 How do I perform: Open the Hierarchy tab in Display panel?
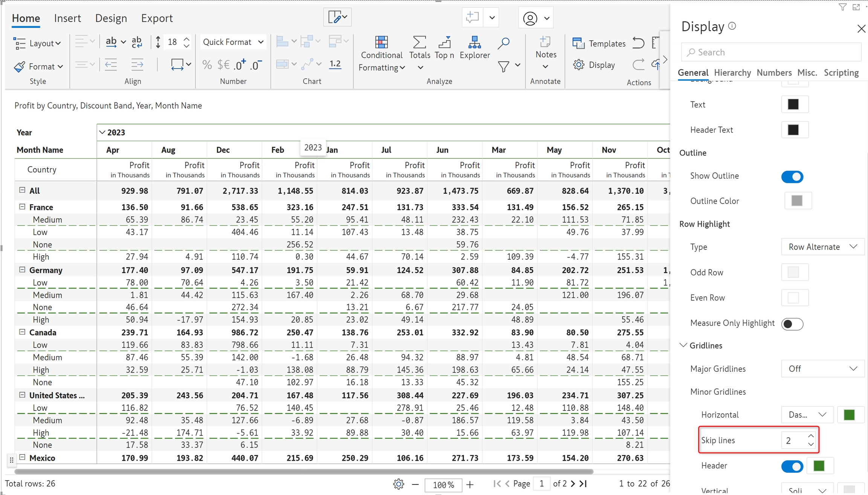[x=732, y=72]
